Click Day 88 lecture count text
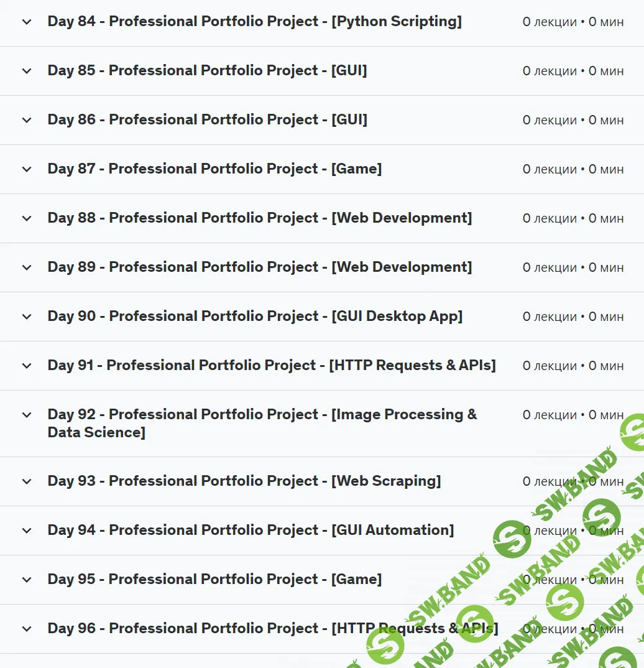This screenshot has width=644, height=668. tap(573, 218)
